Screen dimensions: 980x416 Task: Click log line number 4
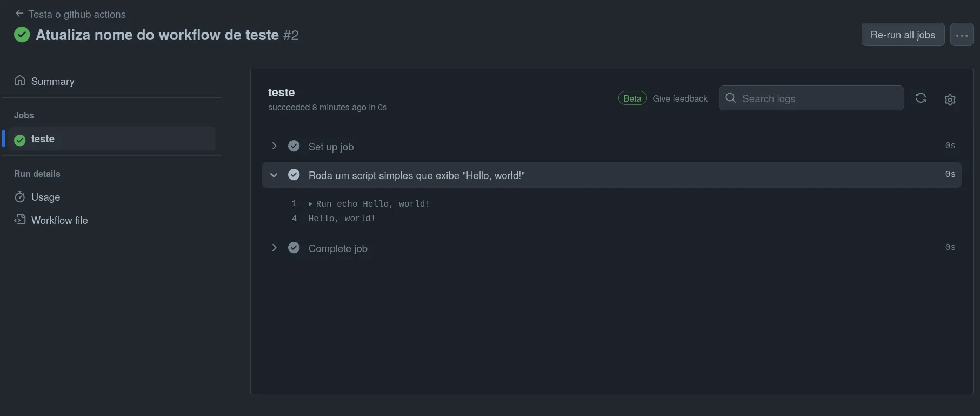click(x=294, y=219)
